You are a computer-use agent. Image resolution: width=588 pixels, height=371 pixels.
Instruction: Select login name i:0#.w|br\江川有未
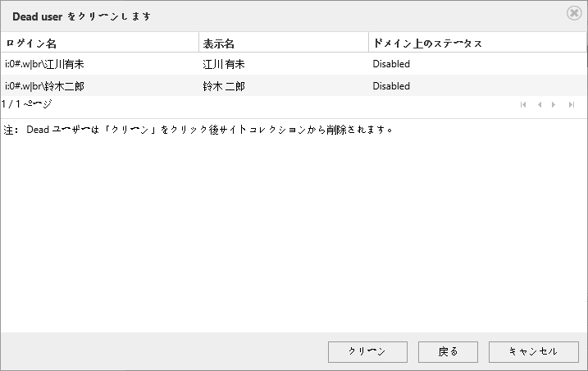point(44,64)
